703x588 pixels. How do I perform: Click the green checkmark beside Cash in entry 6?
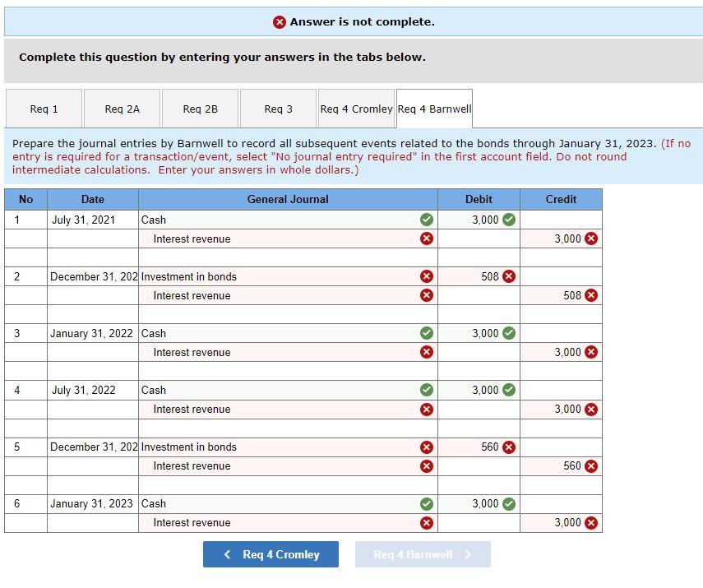[426, 503]
